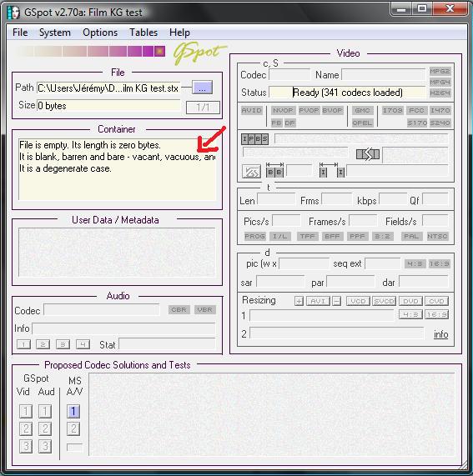This screenshot has height=476, width=473.
Task: Open the System menu
Action: 55,33
